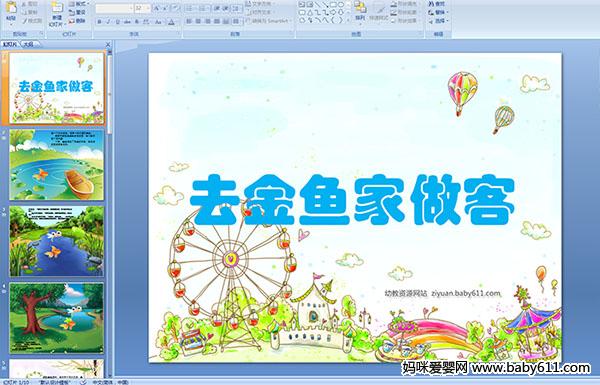Toggle Underline formatting
Viewport: 600px width, 385px height.
(117, 22)
